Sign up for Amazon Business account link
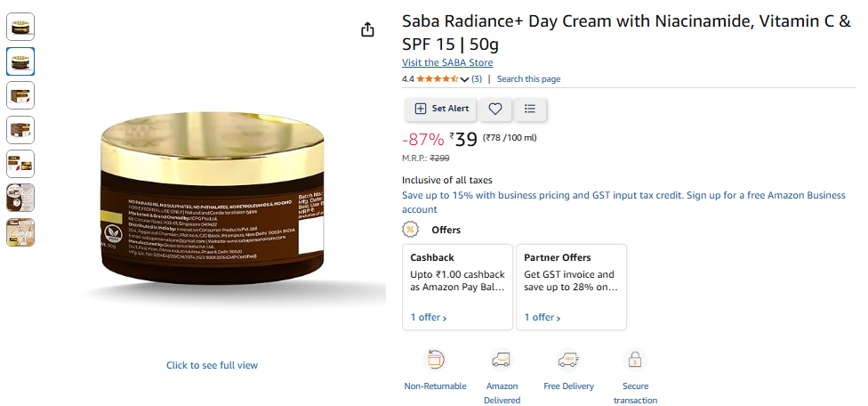 623,202
